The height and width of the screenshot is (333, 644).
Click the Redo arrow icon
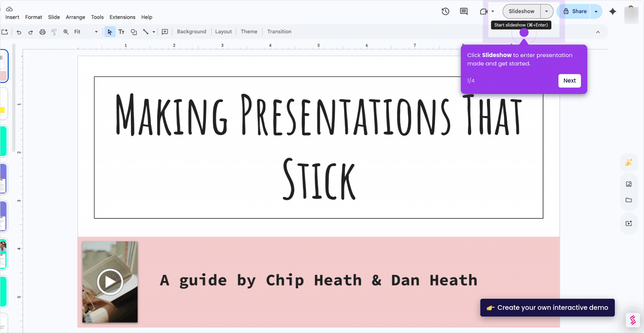point(31,32)
